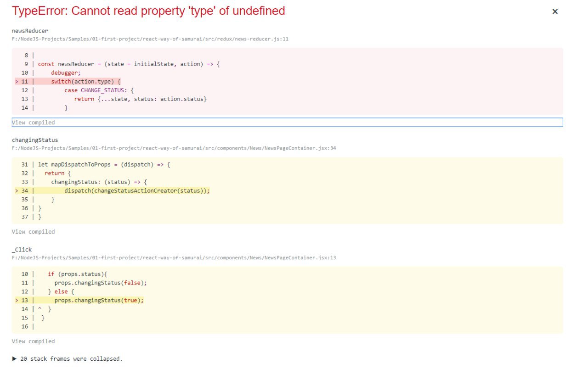The image size is (588, 369).
Task: Click View compiled under the newsReducer frame
Action: pos(33,123)
